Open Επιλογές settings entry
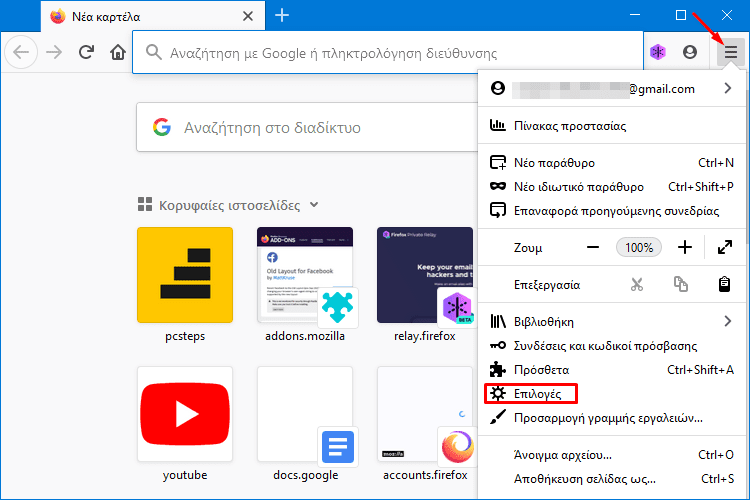 click(612, 393)
